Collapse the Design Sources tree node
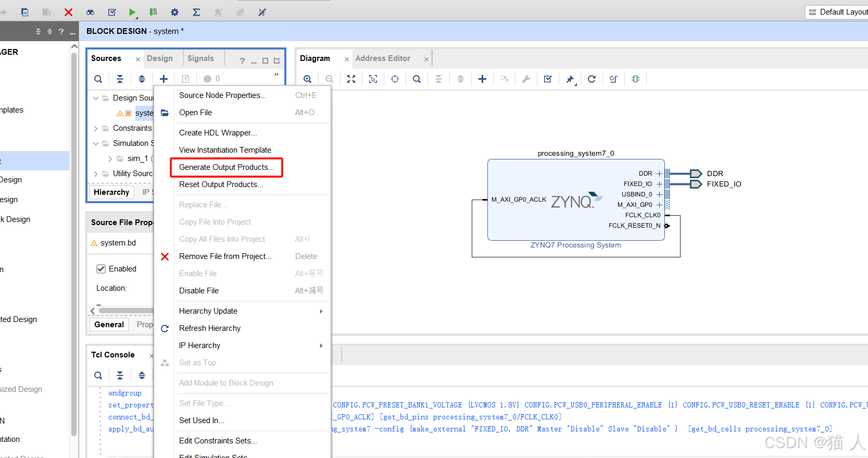Screen dimensions: 868x458 click(x=96, y=98)
